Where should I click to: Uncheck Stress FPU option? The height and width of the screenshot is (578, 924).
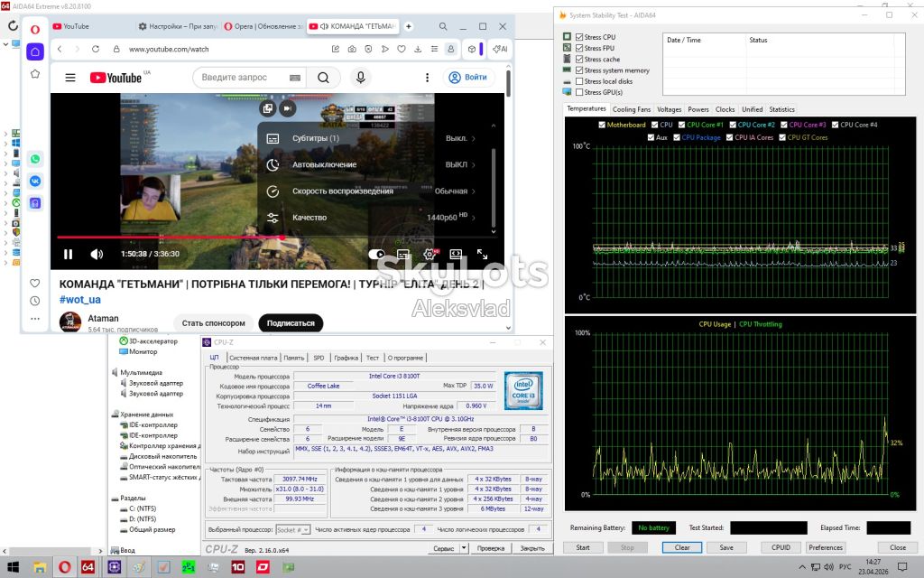(579, 48)
